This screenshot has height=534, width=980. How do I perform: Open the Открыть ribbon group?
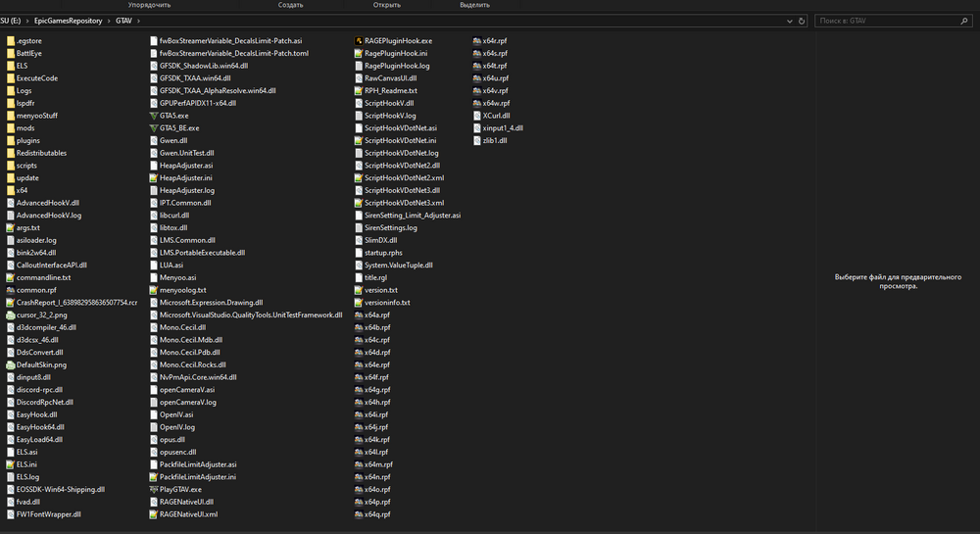pyautogui.click(x=387, y=5)
